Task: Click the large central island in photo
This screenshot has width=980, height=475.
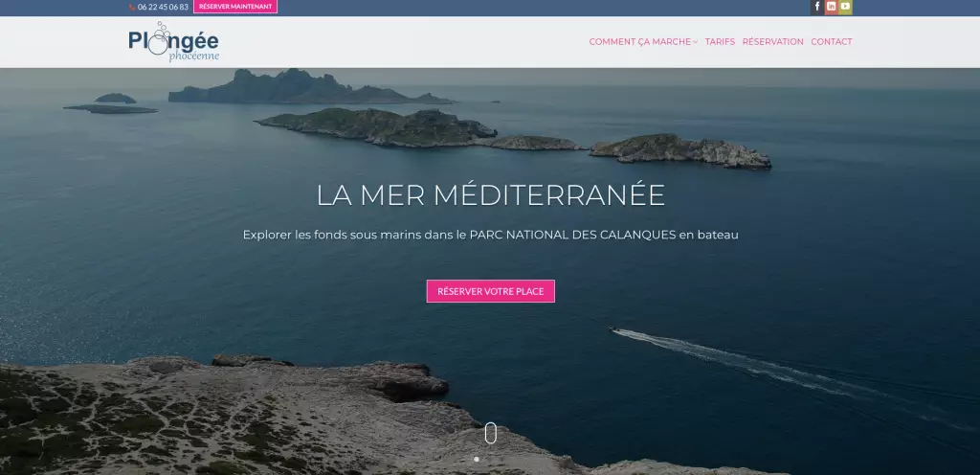Action: point(373,125)
